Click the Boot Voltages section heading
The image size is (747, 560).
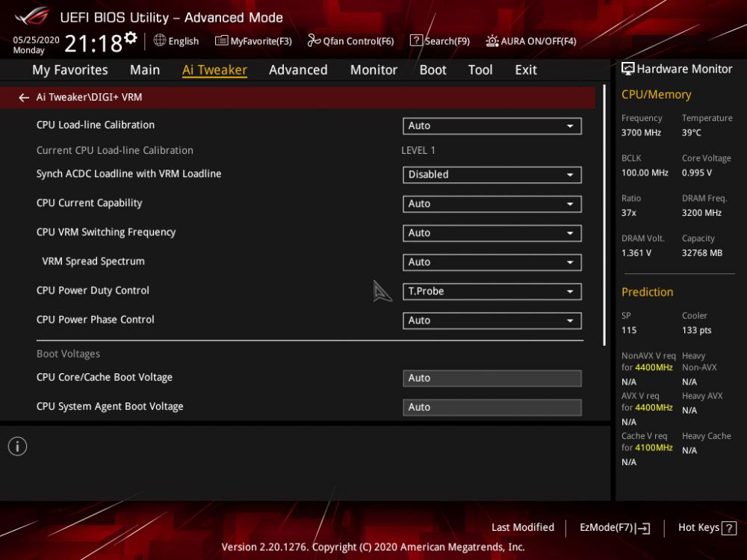[68, 354]
